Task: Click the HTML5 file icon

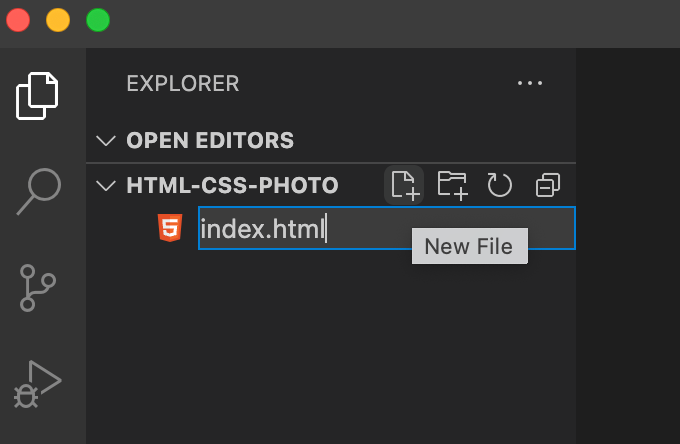Action: [170, 229]
